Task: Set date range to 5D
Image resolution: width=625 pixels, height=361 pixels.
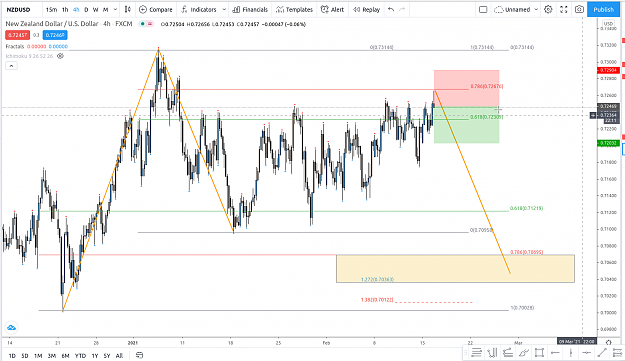Action: click(25, 355)
